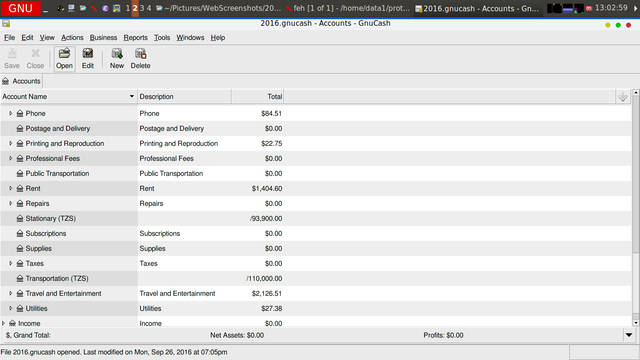Click the Phone account icon
The width and height of the screenshot is (640, 360).
(20, 113)
